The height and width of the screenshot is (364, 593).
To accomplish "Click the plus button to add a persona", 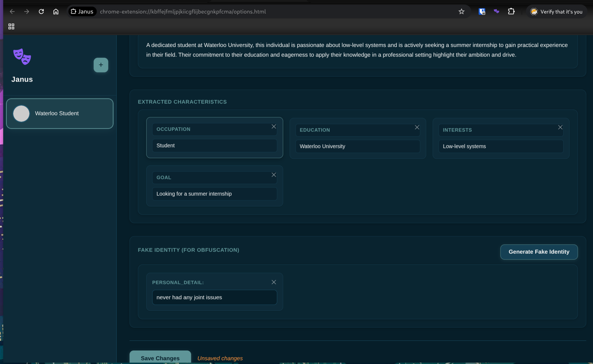I will tap(101, 65).
